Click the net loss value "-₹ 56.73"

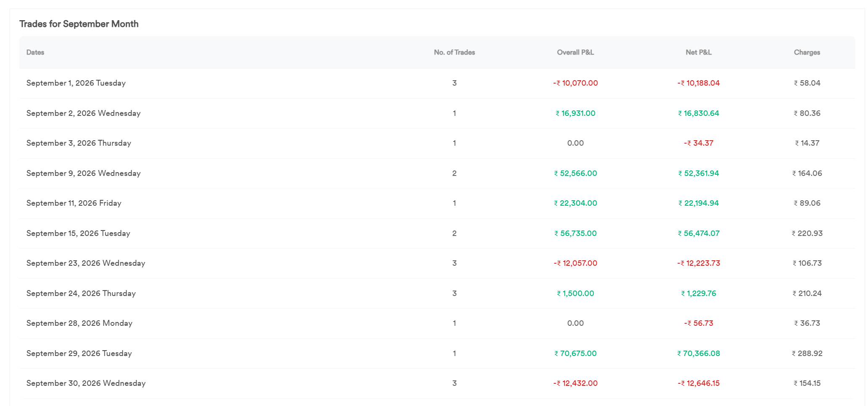[x=698, y=323]
